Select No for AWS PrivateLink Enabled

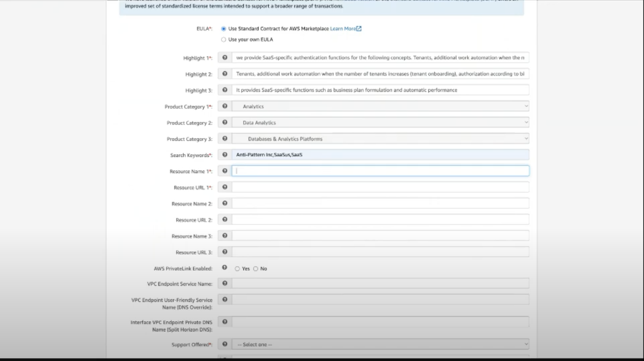coord(256,269)
